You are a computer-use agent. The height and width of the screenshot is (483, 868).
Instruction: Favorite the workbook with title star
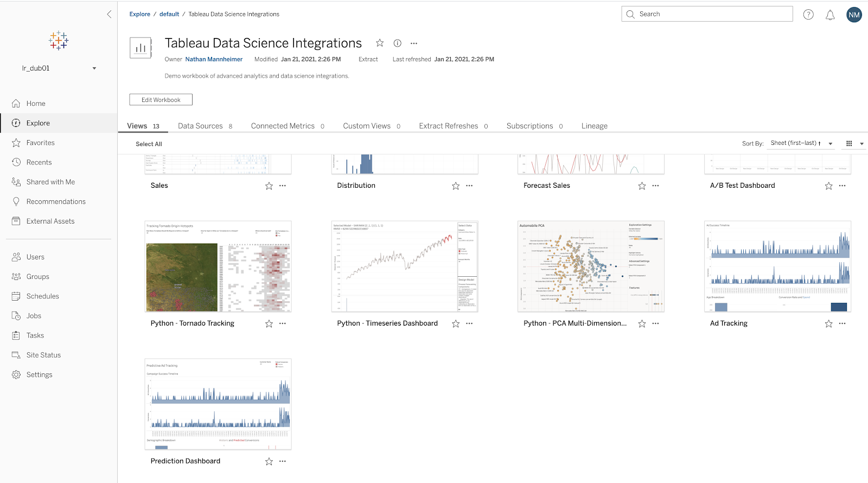[380, 43]
